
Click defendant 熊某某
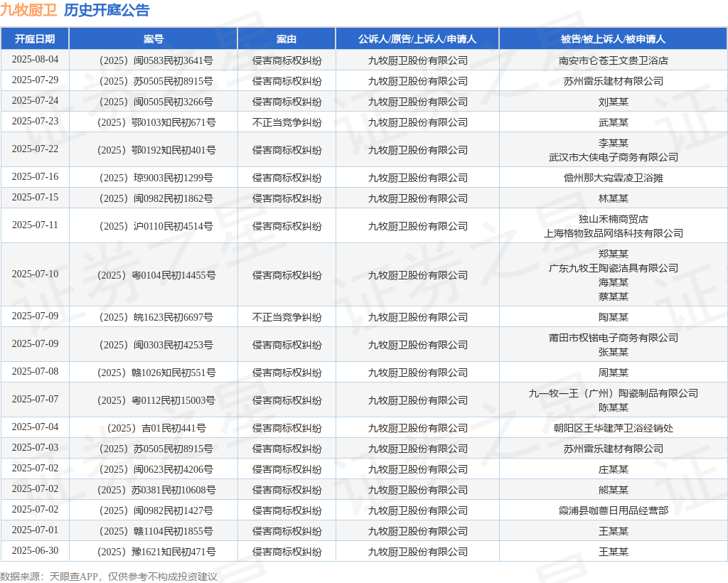(614, 490)
